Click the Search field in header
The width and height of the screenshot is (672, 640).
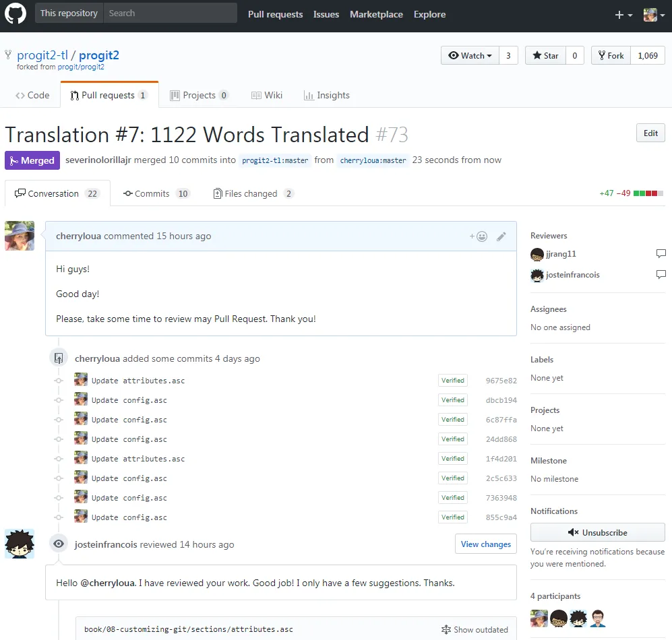(x=170, y=13)
